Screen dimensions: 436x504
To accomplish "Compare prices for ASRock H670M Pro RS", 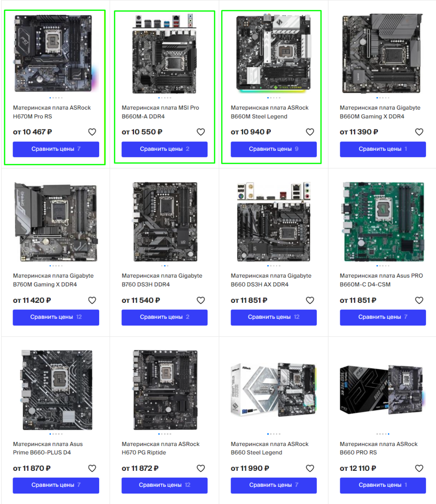I will click(56, 149).
